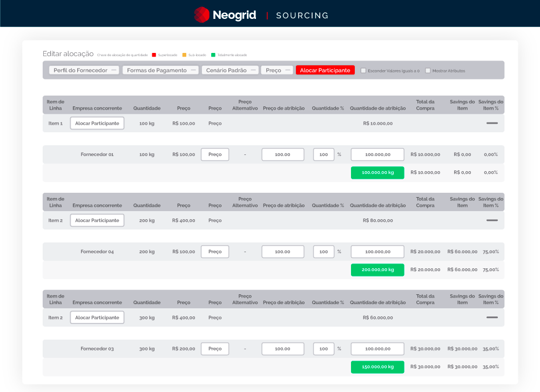This screenshot has width=540, height=392.
Task: Click the dash icon in 200 kg Item 2 row
Action: [x=491, y=220]
